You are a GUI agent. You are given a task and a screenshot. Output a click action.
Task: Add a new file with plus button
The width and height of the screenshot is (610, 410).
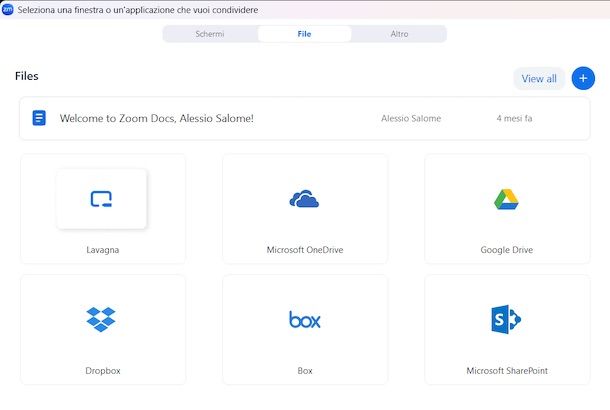click(x=583, y=78)
